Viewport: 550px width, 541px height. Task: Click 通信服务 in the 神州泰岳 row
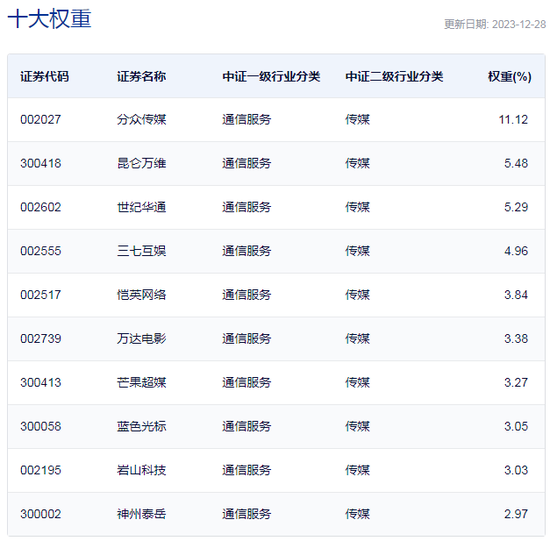247,514
